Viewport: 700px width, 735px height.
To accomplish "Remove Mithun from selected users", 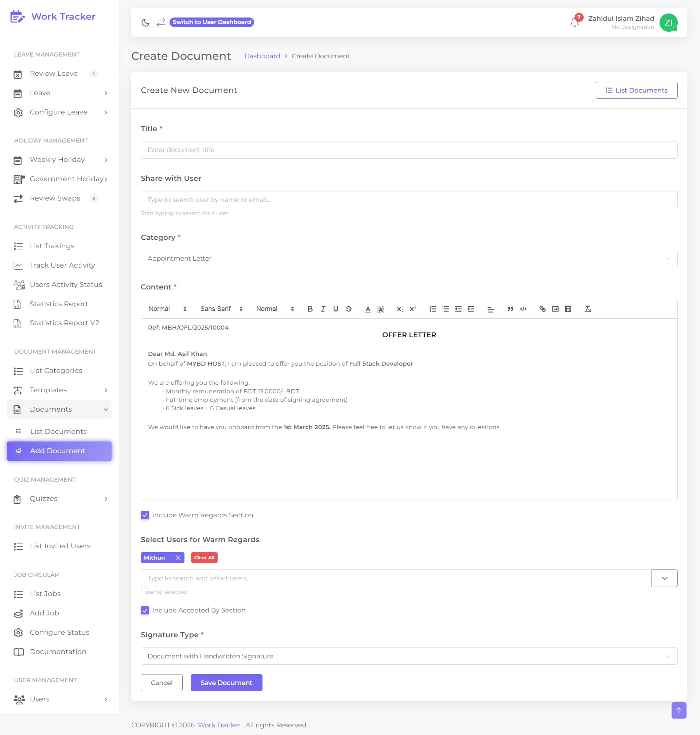I will pos(178,557).
